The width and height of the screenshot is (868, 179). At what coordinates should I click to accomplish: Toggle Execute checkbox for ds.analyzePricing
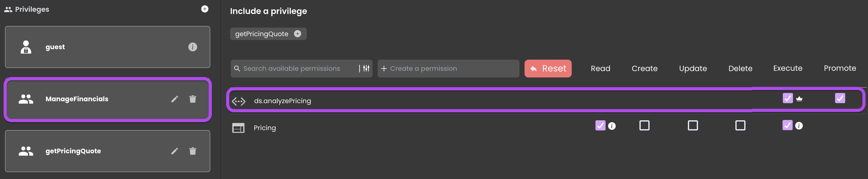[788, 98]
